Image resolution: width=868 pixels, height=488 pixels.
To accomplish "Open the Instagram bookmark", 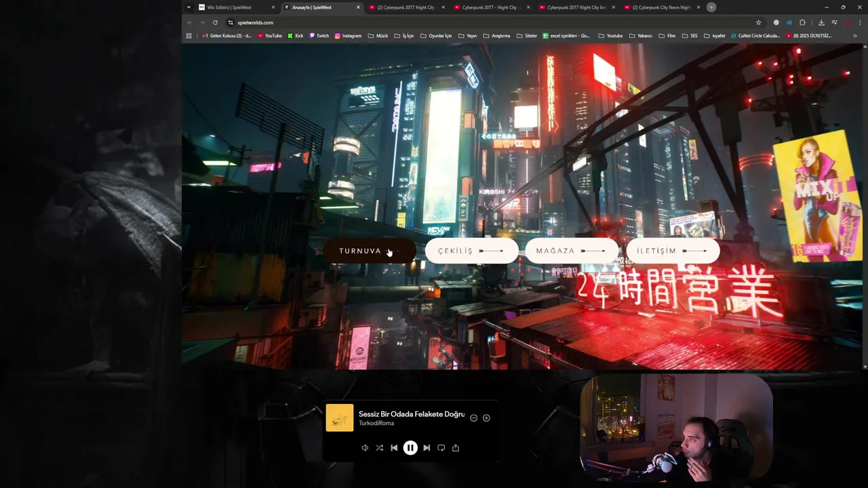I will [x=348, y=36].
